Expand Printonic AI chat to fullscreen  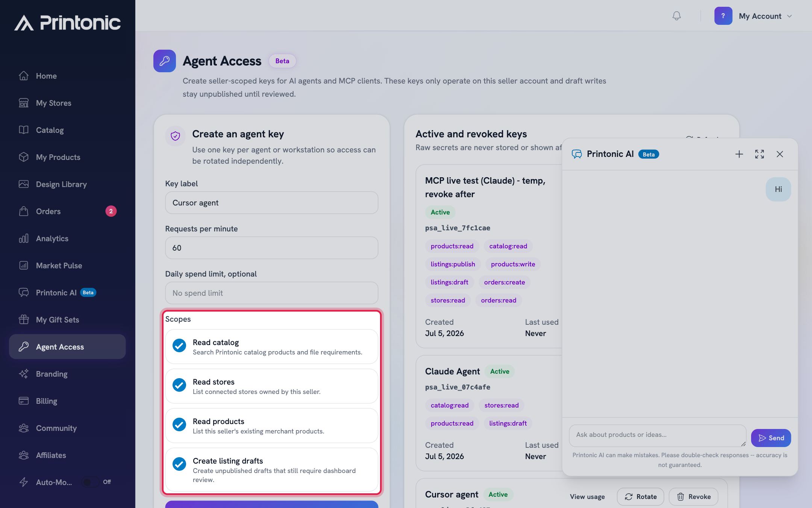coord(759,154)
